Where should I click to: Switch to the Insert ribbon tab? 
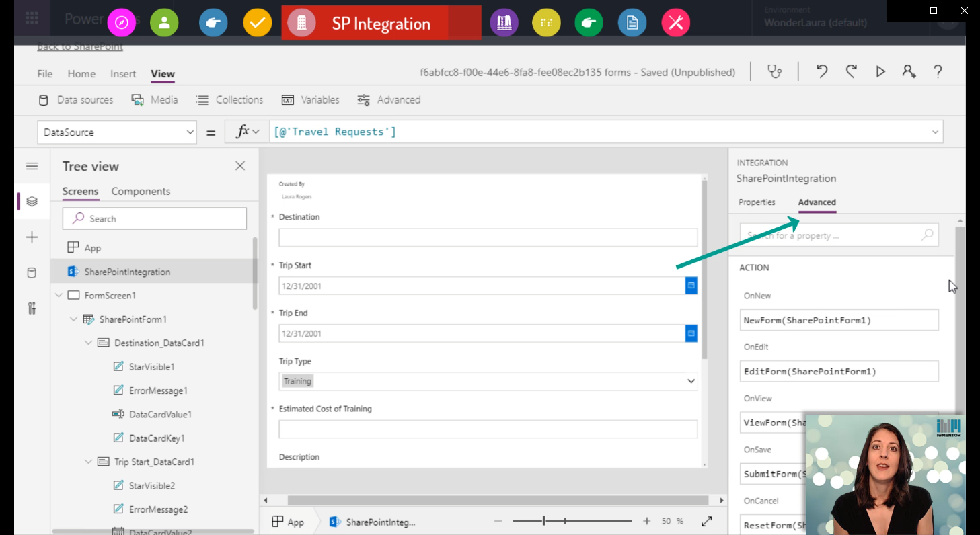(123, 74)
